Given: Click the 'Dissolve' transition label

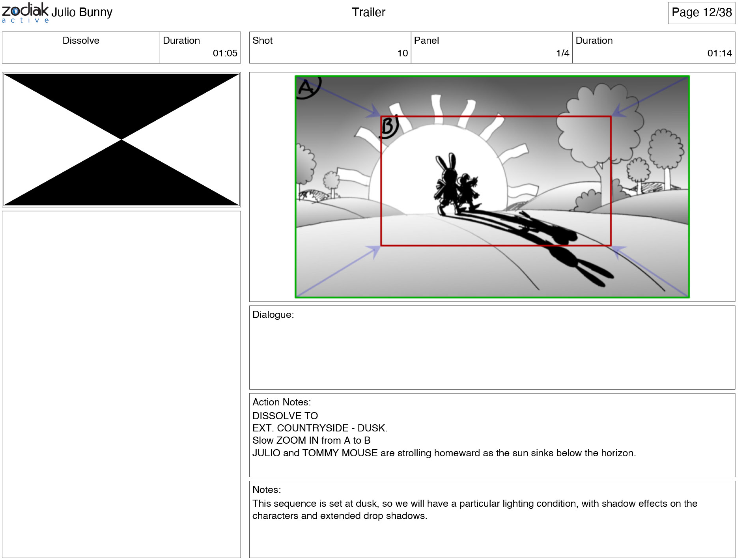Looking at the screenshot, I should point(81,41).
